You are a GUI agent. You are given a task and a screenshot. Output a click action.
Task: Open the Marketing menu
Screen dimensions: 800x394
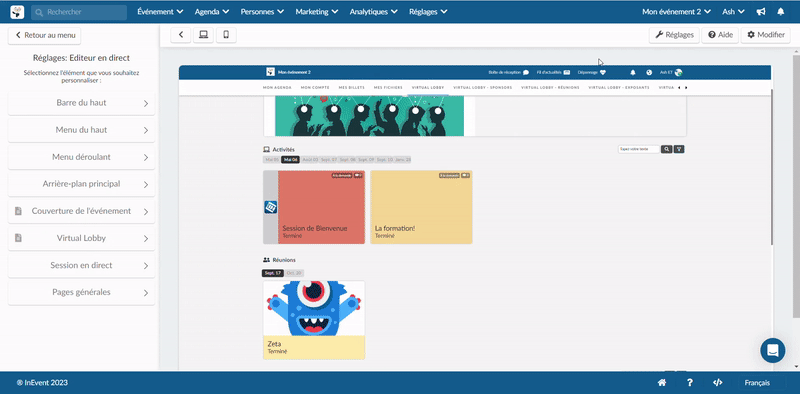click(316, 12)
